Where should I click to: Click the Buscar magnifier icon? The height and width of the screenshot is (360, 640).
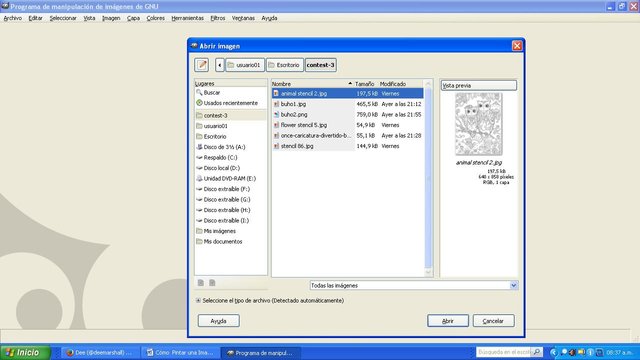click(x=199, y=93)
